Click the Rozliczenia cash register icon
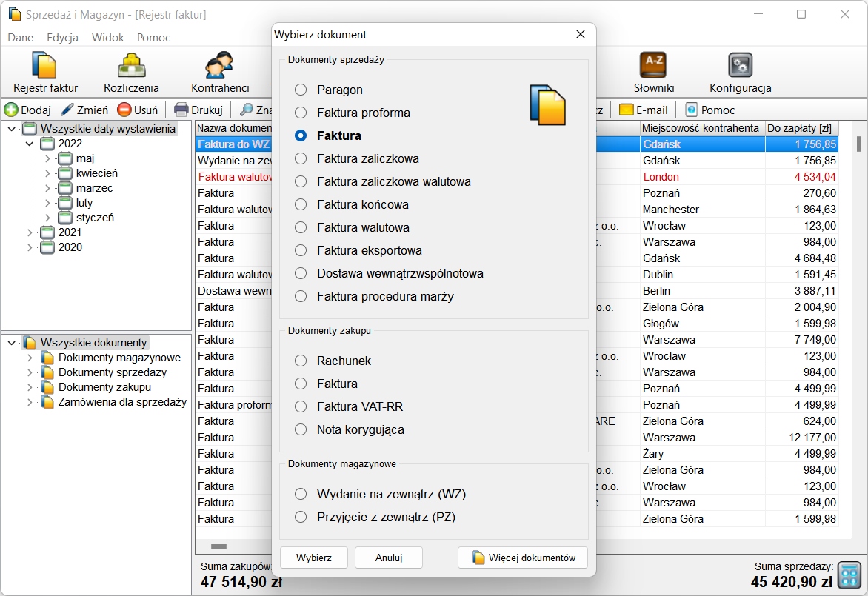 [x=131, y=66]
